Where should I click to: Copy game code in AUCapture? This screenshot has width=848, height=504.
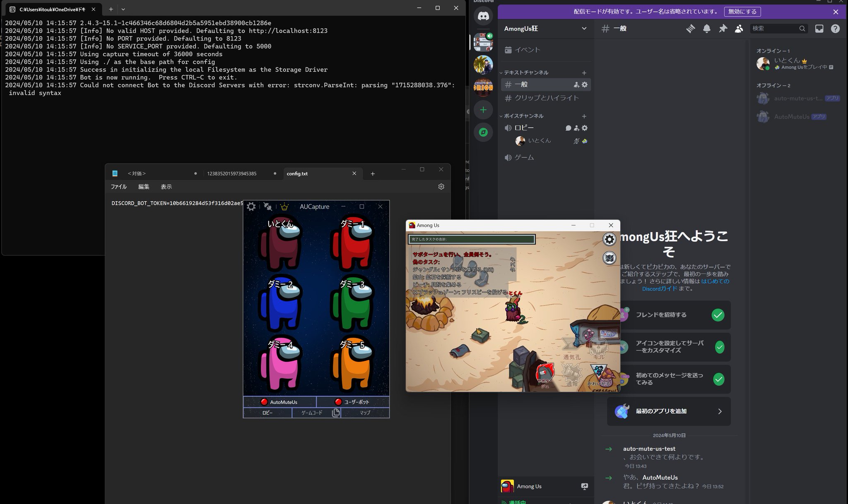pos(336,413)
